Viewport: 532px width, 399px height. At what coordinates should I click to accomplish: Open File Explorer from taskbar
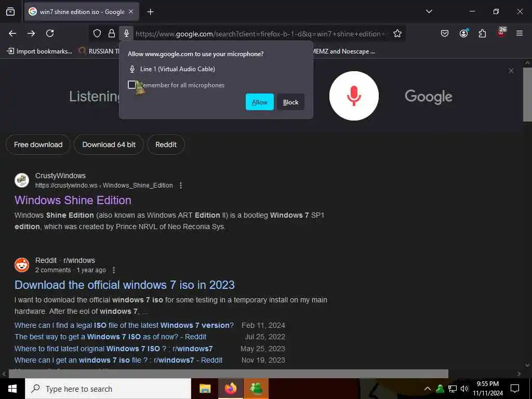(205, 389)
